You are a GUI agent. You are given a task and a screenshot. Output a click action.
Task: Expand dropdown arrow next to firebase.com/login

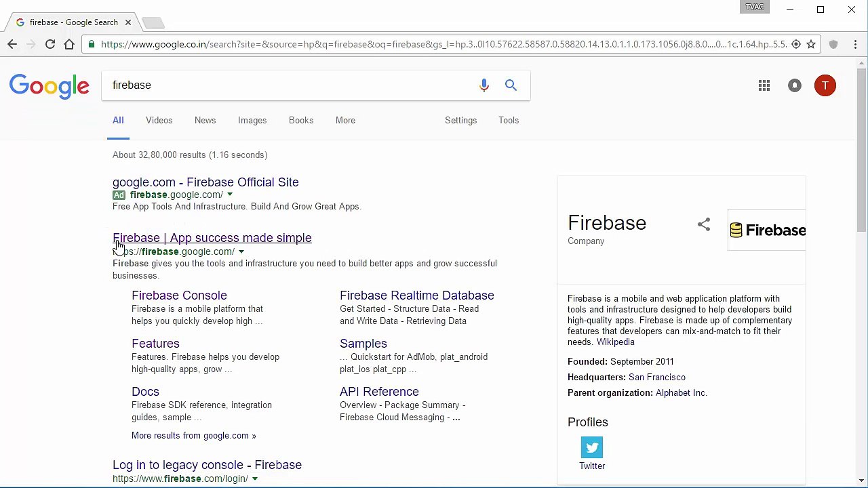pyautogui.click(x=255, y=479)
